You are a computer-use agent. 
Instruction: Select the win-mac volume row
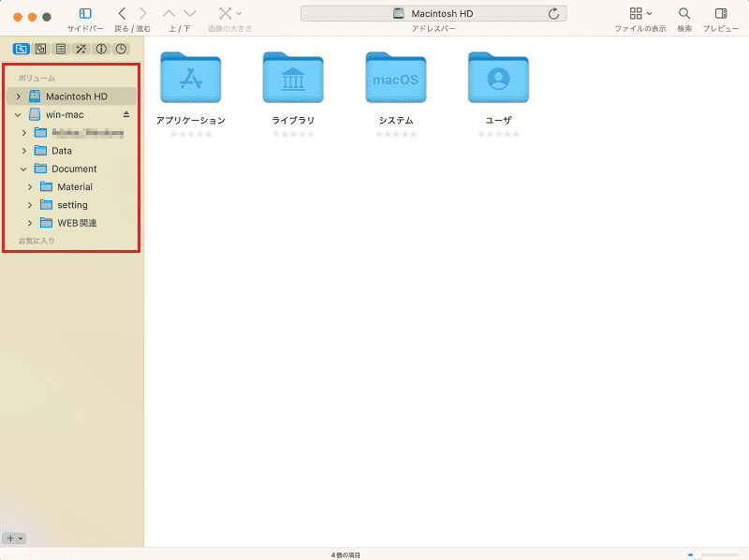pyautogui.click(x=72, y=114)
